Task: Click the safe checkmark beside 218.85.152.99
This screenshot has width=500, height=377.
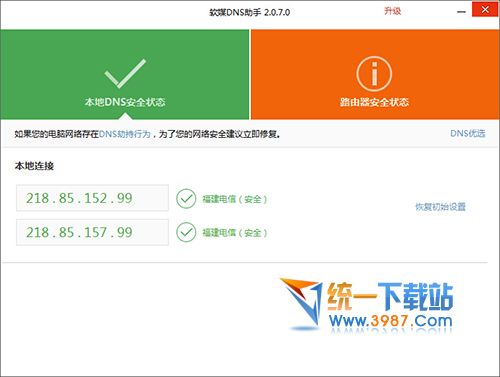Action: coord(186,199)
